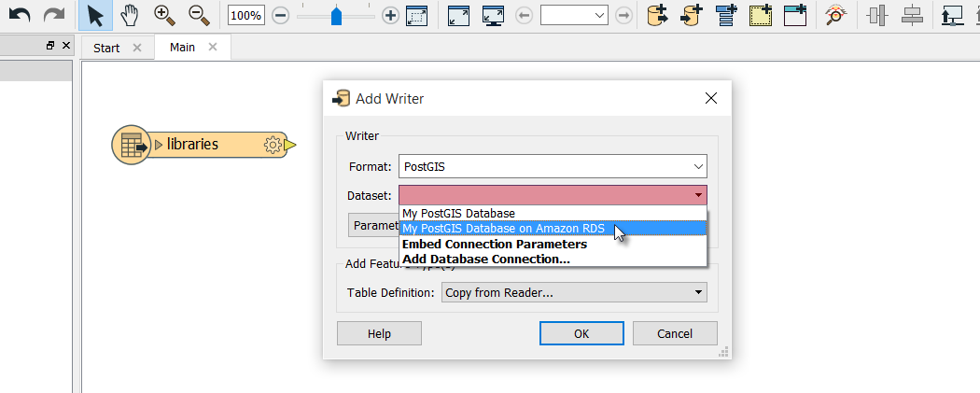The height and width of the screenshot is (393, 980).
Task: Click the OK button
Action: 581,333
